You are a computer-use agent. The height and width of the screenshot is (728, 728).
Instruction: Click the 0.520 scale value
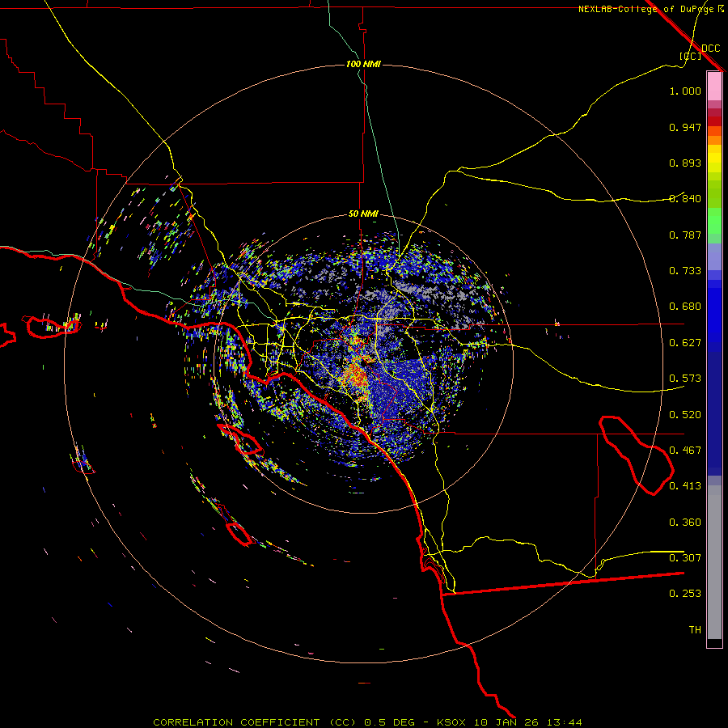(x=685, y=415)
